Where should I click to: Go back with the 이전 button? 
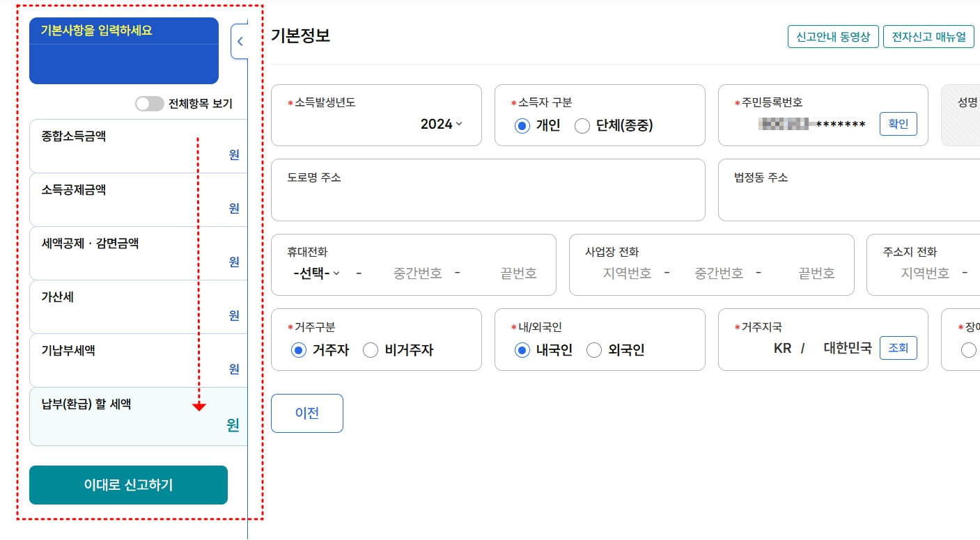coord(307,413)
